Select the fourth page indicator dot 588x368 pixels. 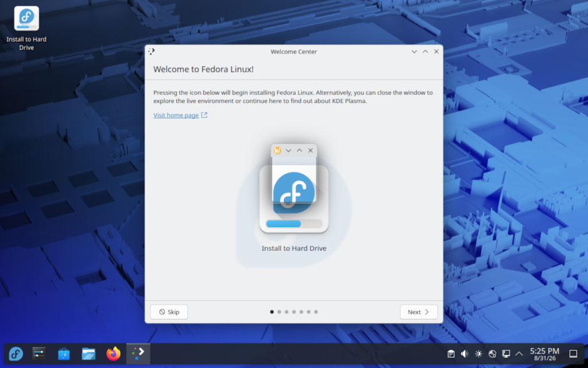point(294,312)
